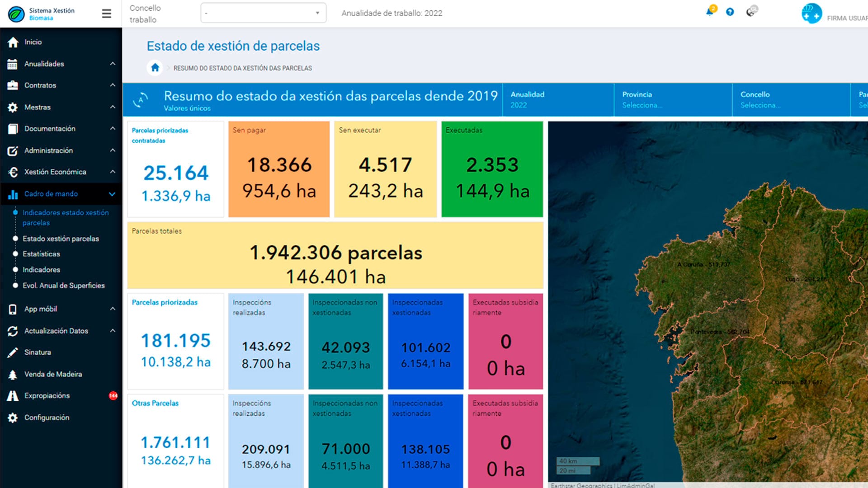Screen dimensions: 868x488
Task: Go to Inicio in sidebar
Action: [33, 42]
